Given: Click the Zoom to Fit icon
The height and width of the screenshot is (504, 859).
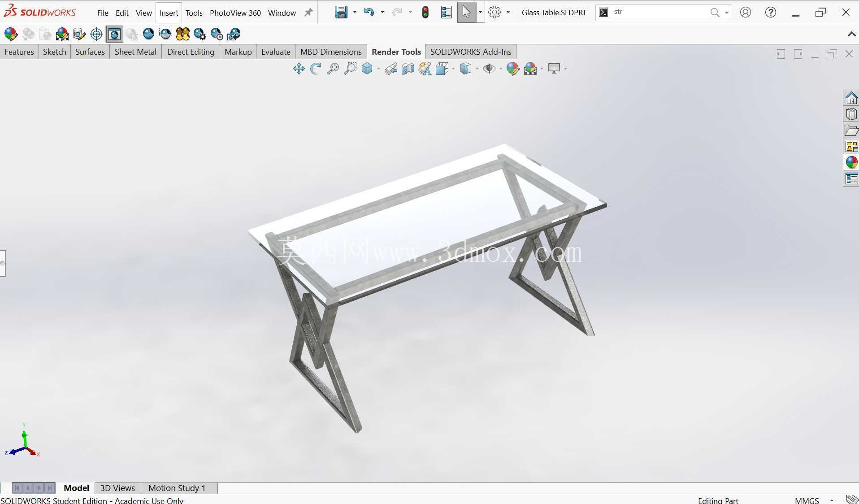Looking at the screenshot, I should coord(333,69).
